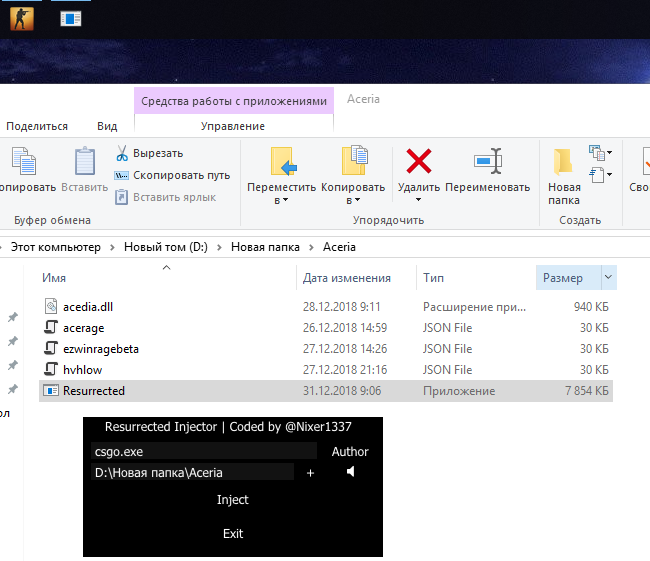Image resolution: width=650 pixels, height=561 pixels.
Task: Expand breadcrumb chevron after Новый том (D:)
Action: tap(219, 248)
